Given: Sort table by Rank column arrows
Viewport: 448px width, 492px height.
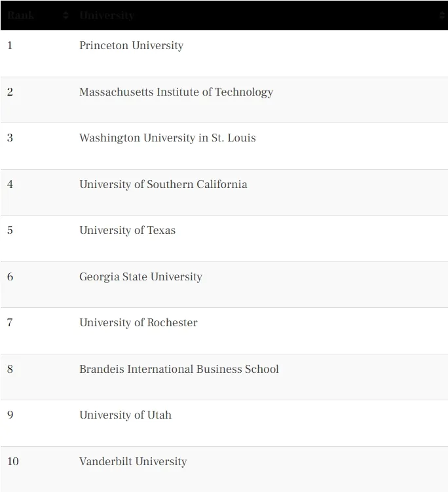Looking at the screenshot, I should tap(65, 15).
